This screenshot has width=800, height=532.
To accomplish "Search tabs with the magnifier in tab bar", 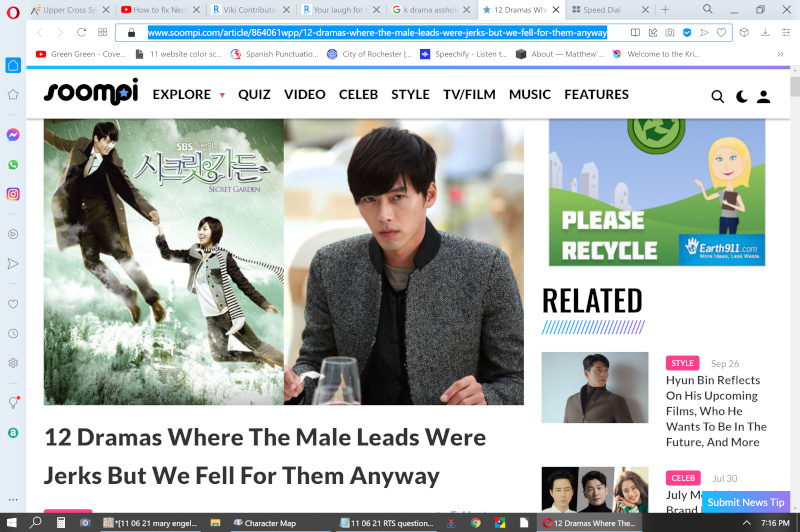I will [708, 9].
